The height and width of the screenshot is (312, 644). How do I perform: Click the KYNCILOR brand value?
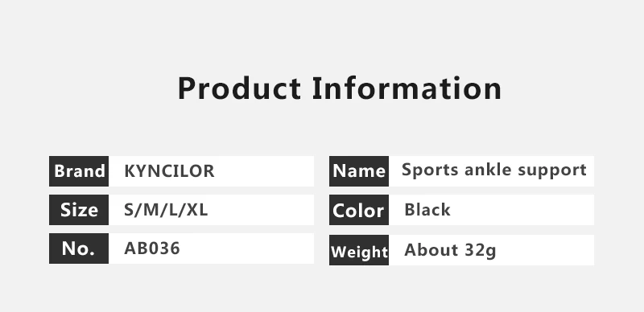click(169, 171)
